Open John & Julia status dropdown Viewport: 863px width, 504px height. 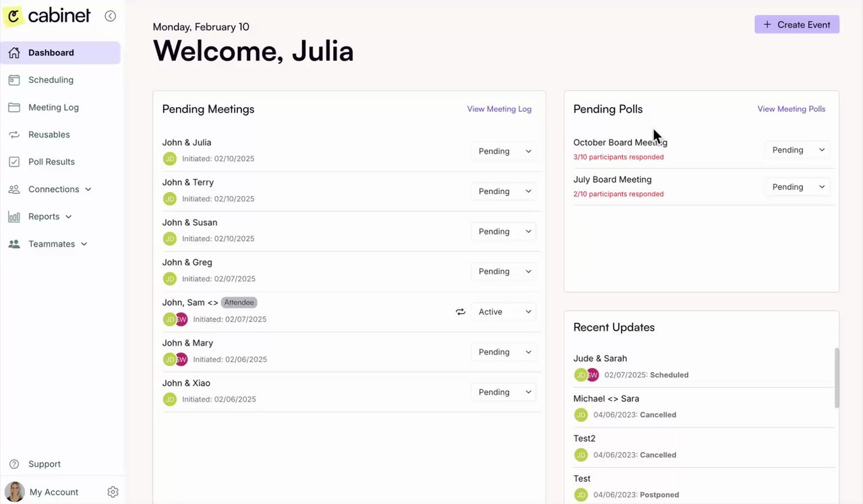coord(504,152)
